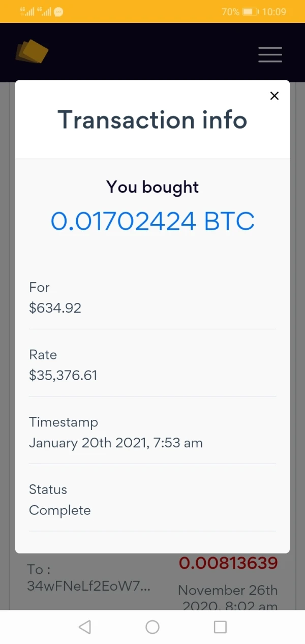Screen dimensions: 305x644
Task: Tap the 4G signal strength indicator
Action: [x=27, y=11]
